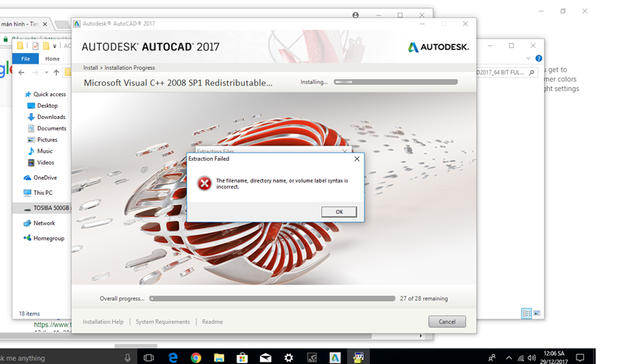This screenshot has height=364, width=644.
Task: Open Microsoft Edge from the taskbar
Action: (x=172, y=357)
